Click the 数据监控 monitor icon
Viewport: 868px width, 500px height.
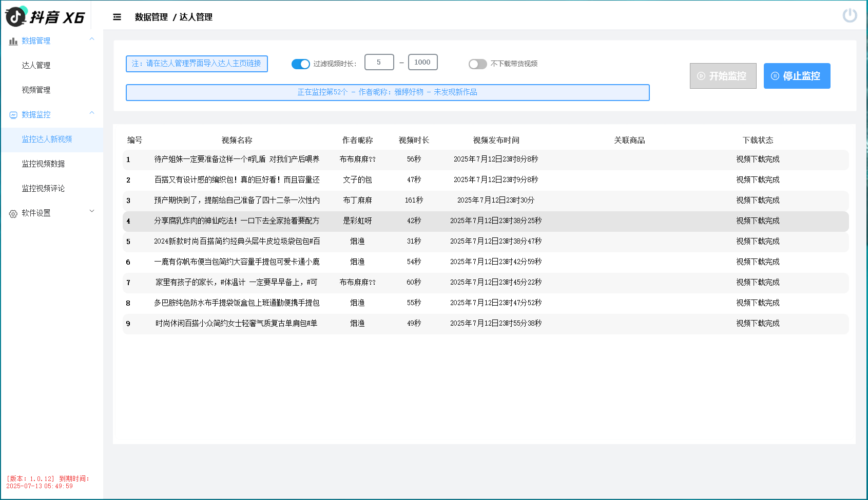(13, 115)
